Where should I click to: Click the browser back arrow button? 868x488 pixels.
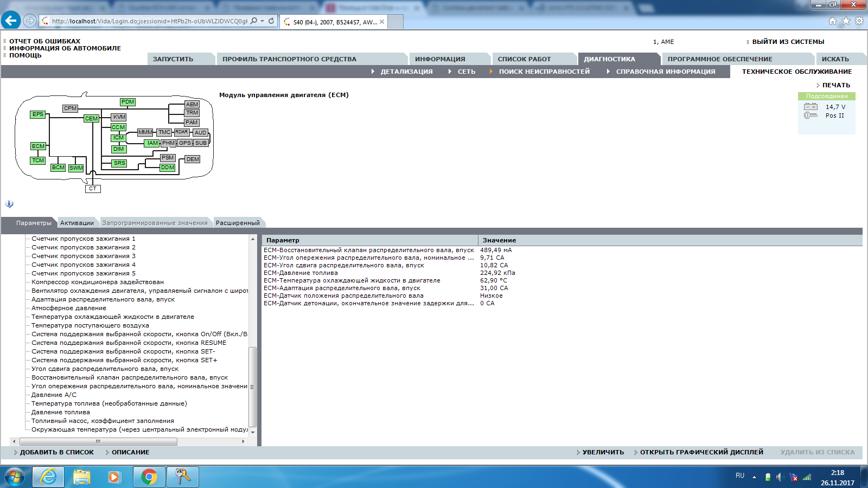[x=11, y=21]
